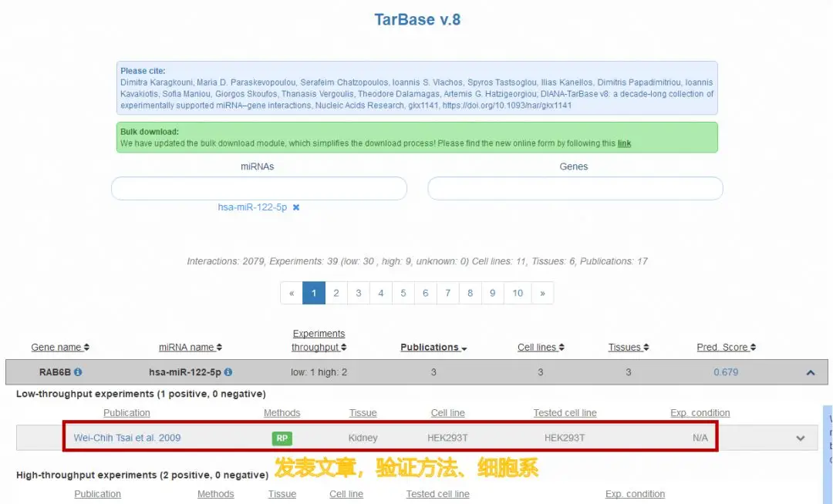
Task: Click the Genes search input field
Action: coord(575,189)
